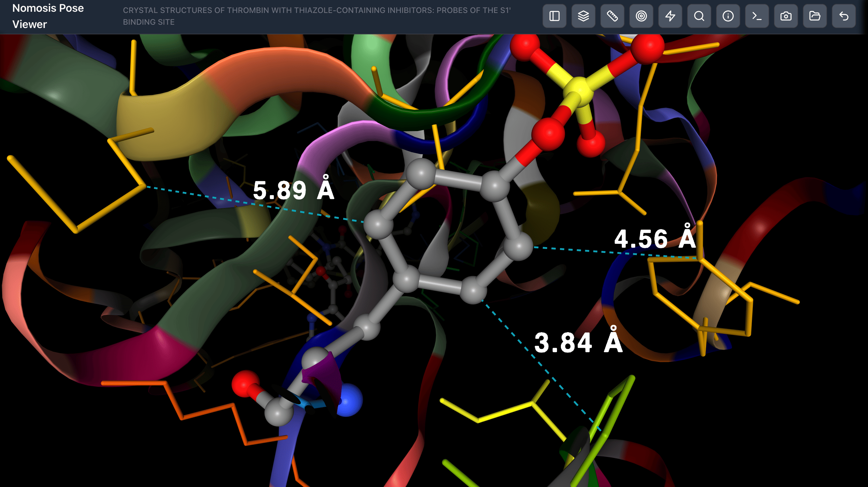The width and height of the screenshot is (868, 487).
Task: Show the structure info icon
Action: (728, 16)
